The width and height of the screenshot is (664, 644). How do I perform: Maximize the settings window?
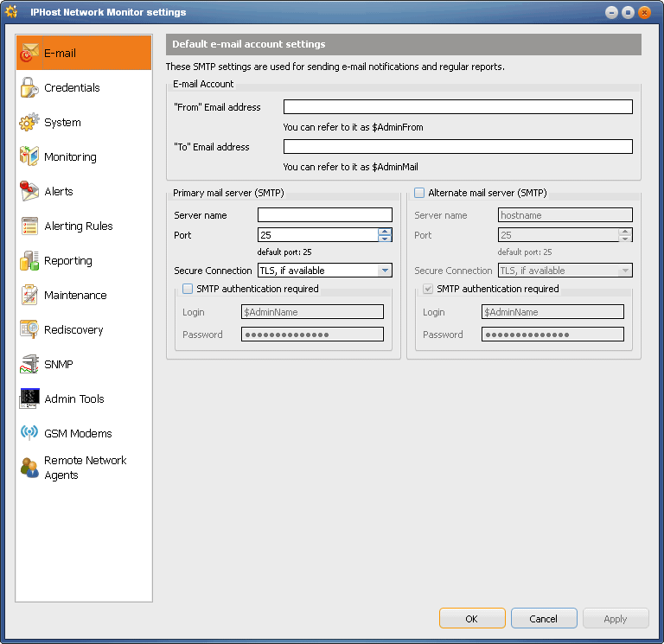(x=628, y=12)
